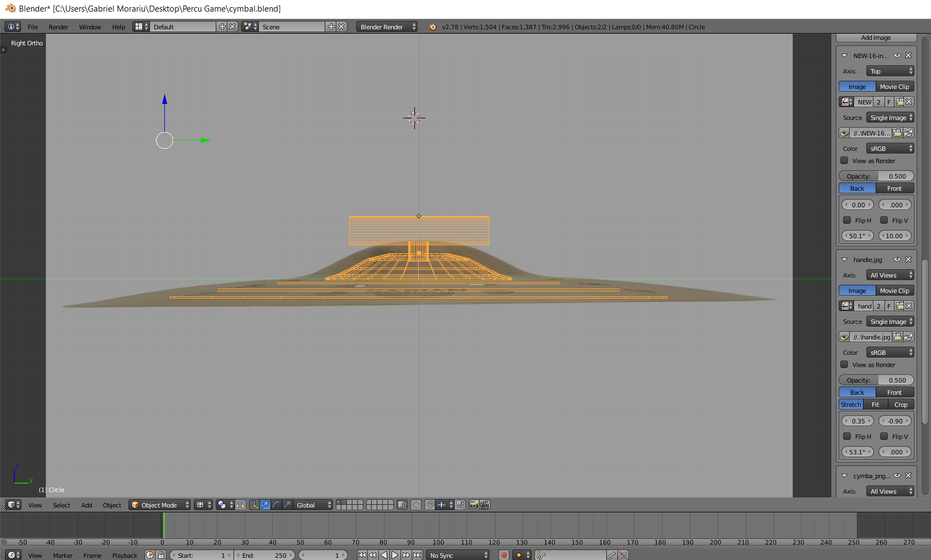Open the No Sync playback dropdown
This screenshot has width=931, height=560.
click(x=458, y=555)
